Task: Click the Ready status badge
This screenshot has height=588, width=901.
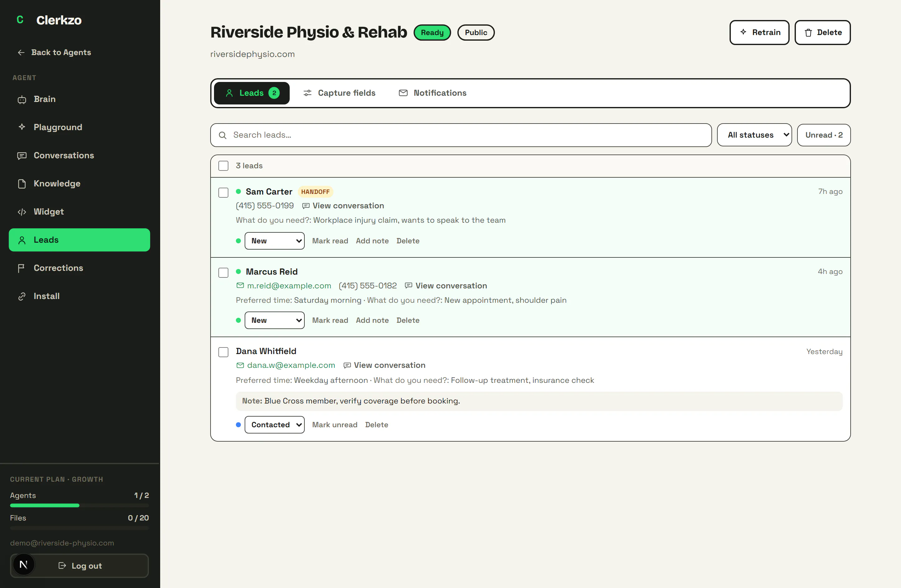Action: click(432, 33)
